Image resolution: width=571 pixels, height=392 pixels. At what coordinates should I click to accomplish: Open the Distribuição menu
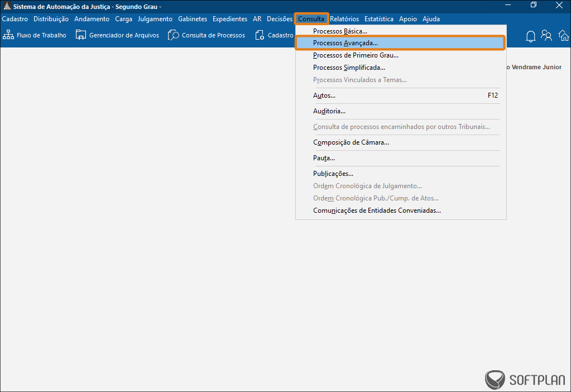point(51,19)
